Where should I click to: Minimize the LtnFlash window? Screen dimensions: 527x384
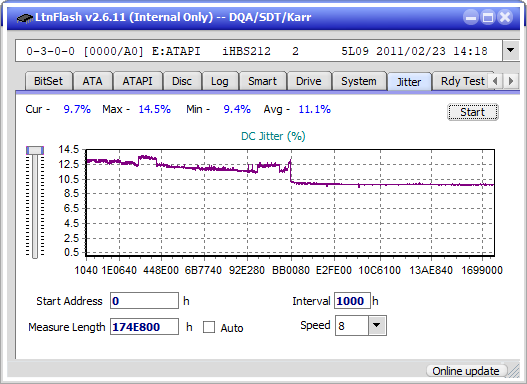[x=471, y=17]
